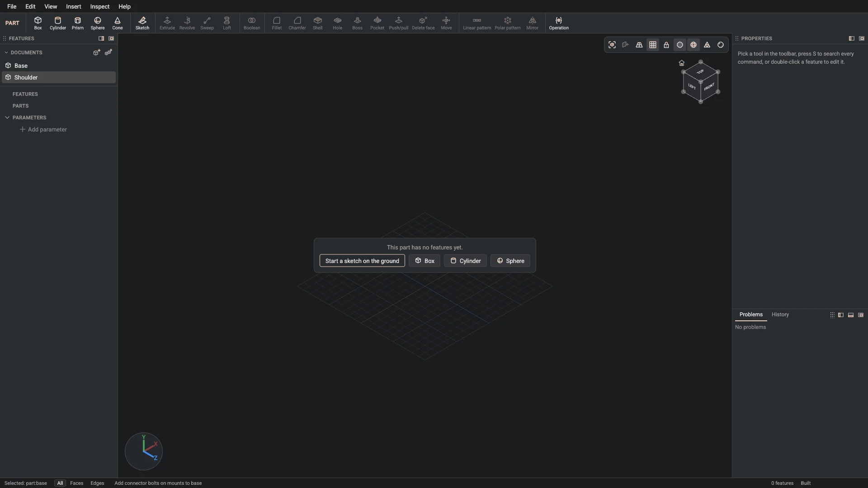Image resolution: width=868 pixels, height=488 pixels.
Task: Click the bottom-dock layout icon in Problems panel
Action: (851, 315)
